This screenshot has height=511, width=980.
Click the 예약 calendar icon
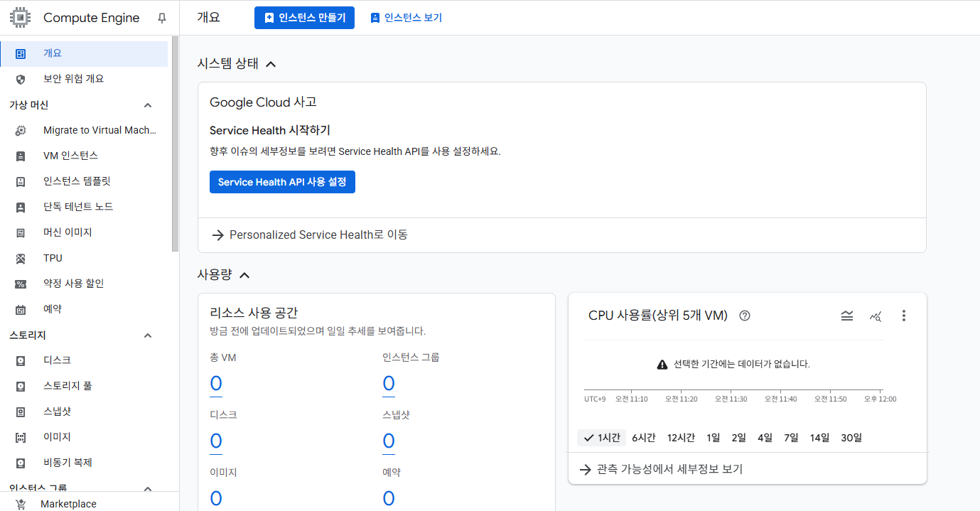click(x=21, y=309)
